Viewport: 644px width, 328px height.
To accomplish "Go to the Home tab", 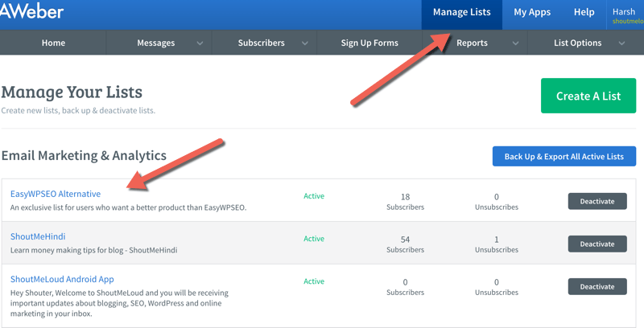I will [x=53, y=43].
